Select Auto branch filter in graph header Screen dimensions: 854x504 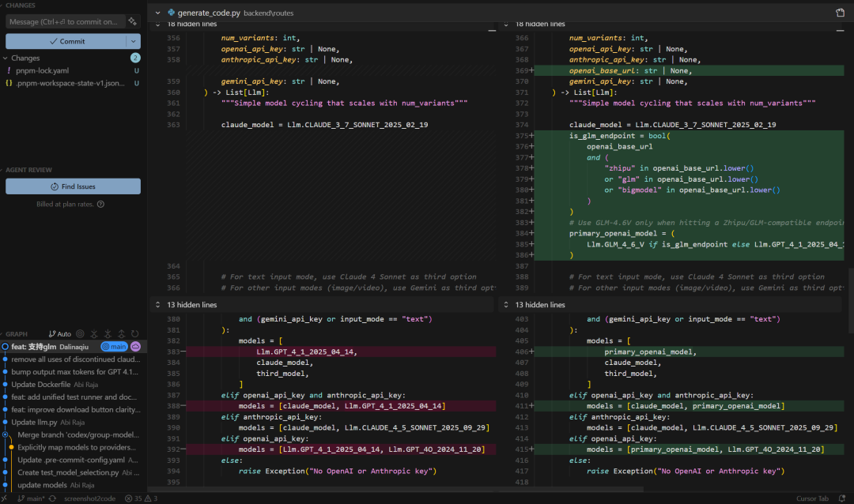pyautogui.click(x=60, y=333)
